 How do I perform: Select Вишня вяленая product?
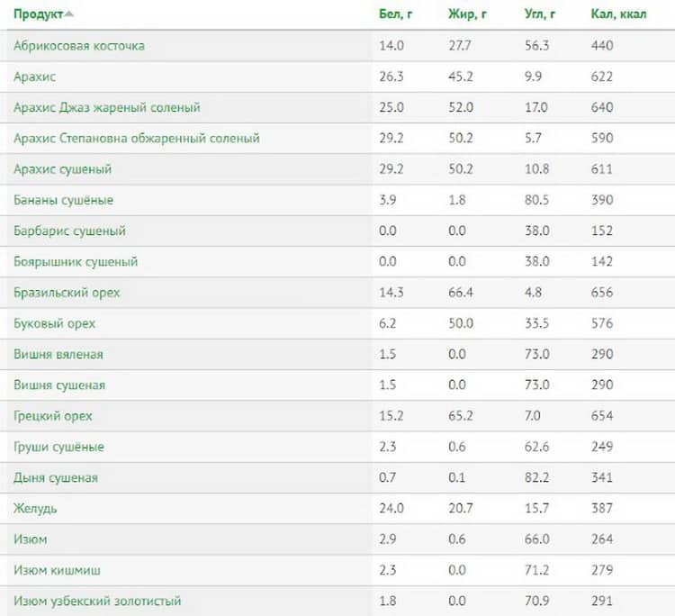pos(58,354)
